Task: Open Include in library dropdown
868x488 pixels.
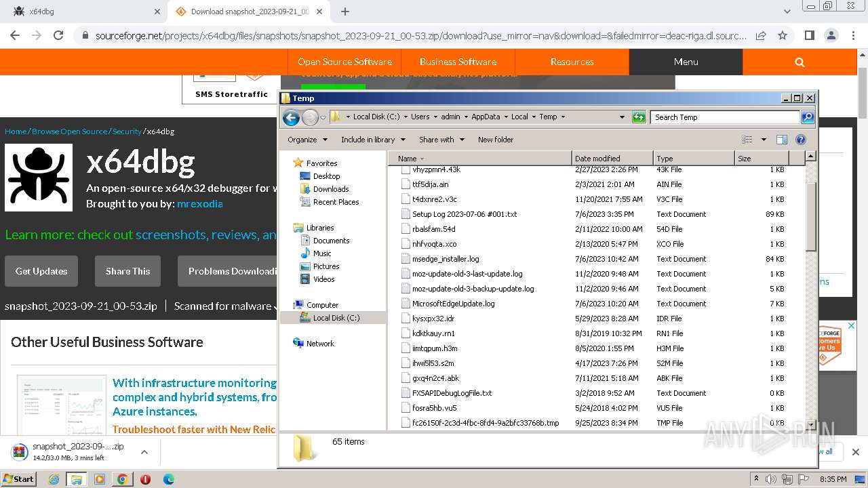Action: click(373, 140)
